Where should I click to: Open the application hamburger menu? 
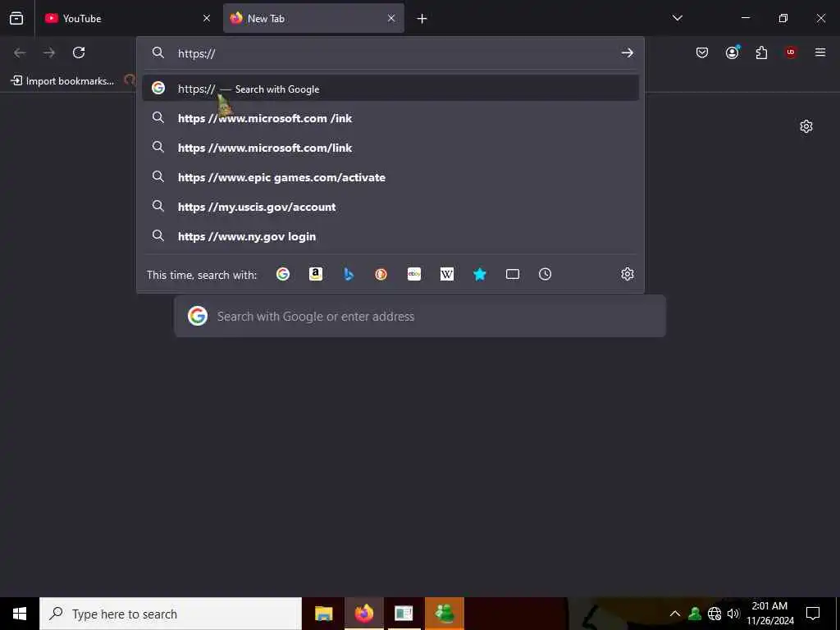tap(820, 52)
